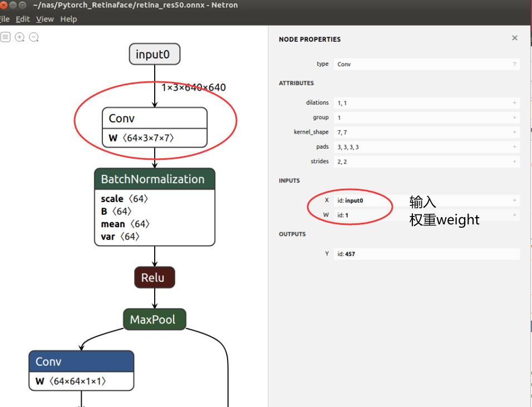Expand the strides attribute value
This screenshot has width=532, height=407.
(x=514, y=161)
